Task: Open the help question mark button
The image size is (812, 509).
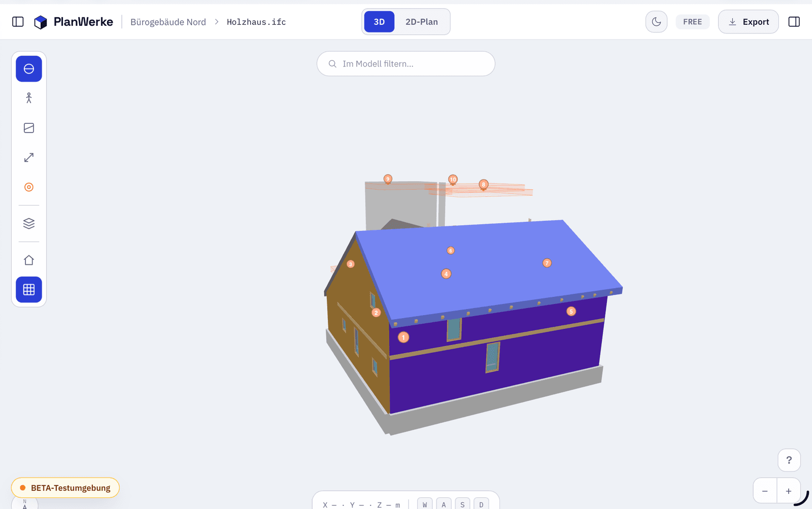Action: pos(789,460)
